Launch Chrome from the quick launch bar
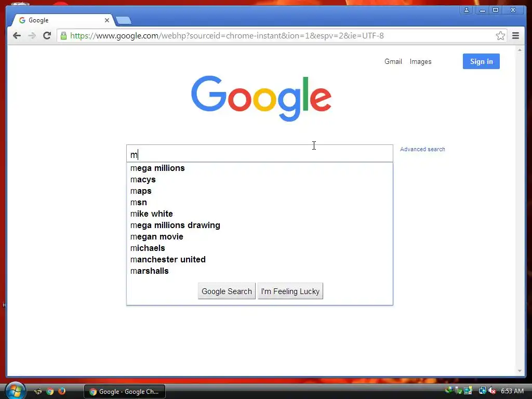The height and width of the screenshot is (399, 532). click(x=50, y=392)
